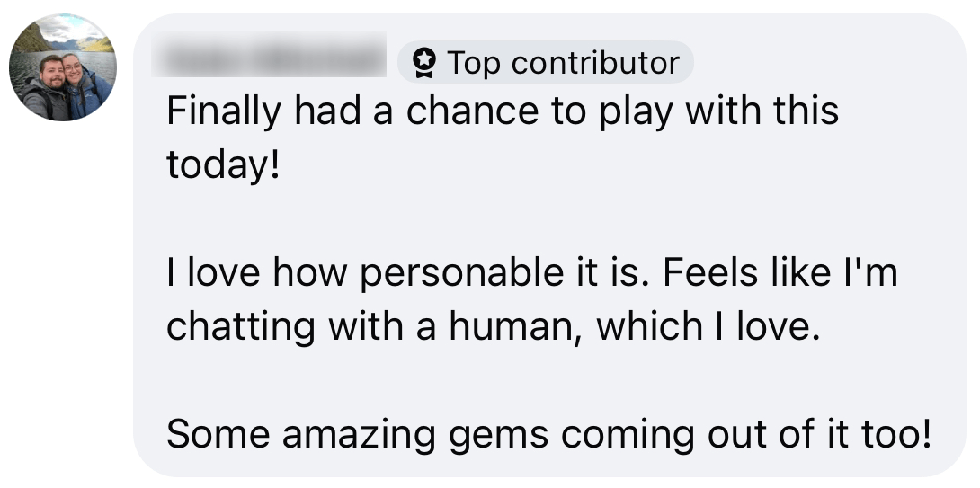Click the word human, in the comment

[x=516, y=326]
